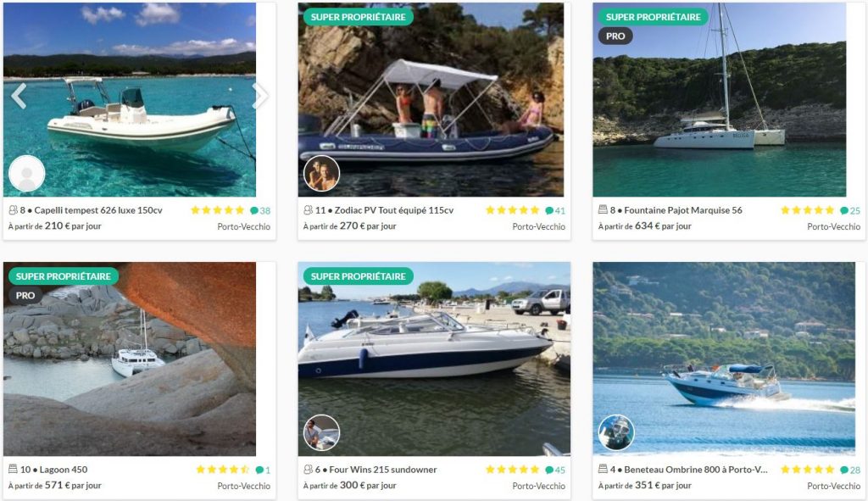Click the PRO badge on Fountaine Pajot listing

[x=617, y=36]
